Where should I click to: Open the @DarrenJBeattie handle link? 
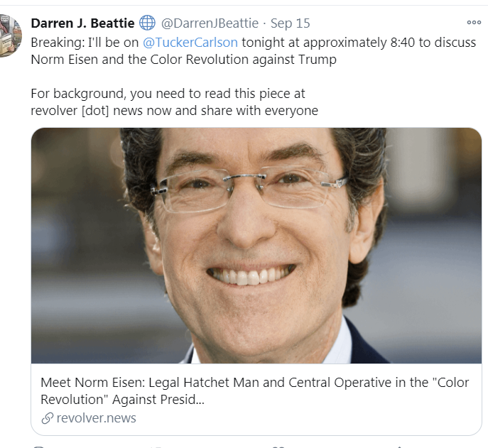click(x=210, y=23)
